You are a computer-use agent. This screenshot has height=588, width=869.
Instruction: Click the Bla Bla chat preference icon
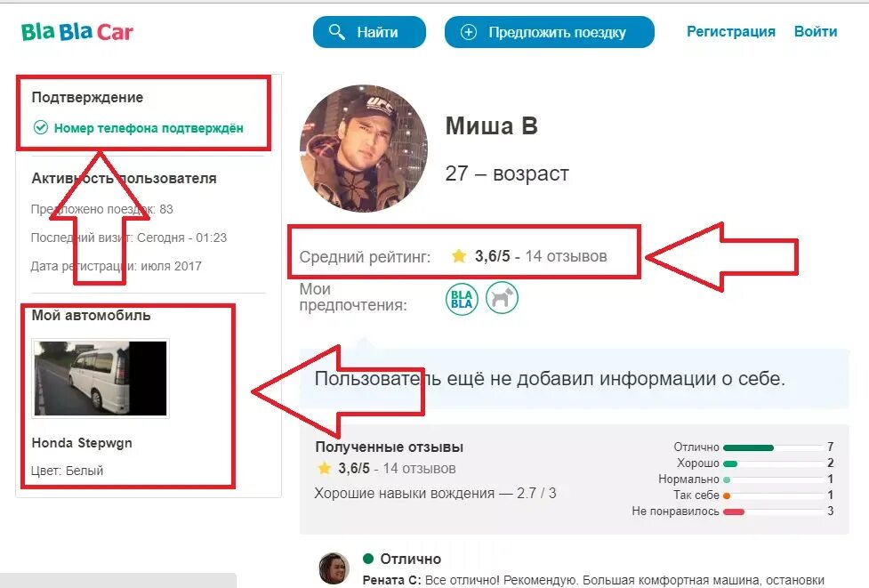(x=462, y=299)
